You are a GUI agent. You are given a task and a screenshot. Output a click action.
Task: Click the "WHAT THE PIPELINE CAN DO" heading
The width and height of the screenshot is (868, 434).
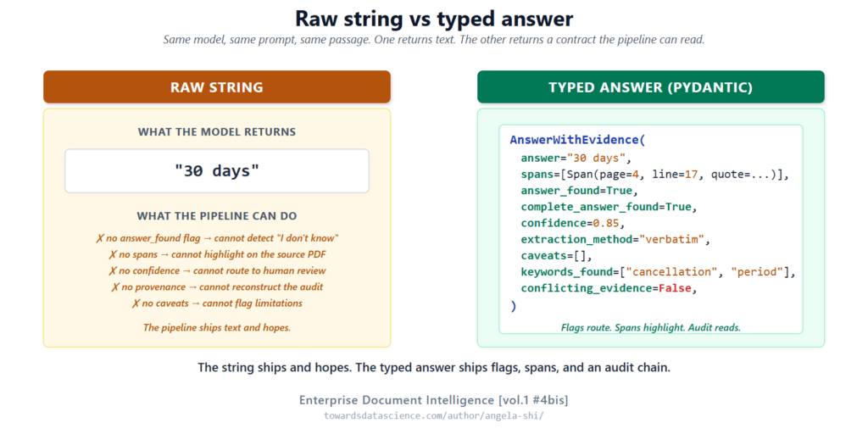[217, 216]
